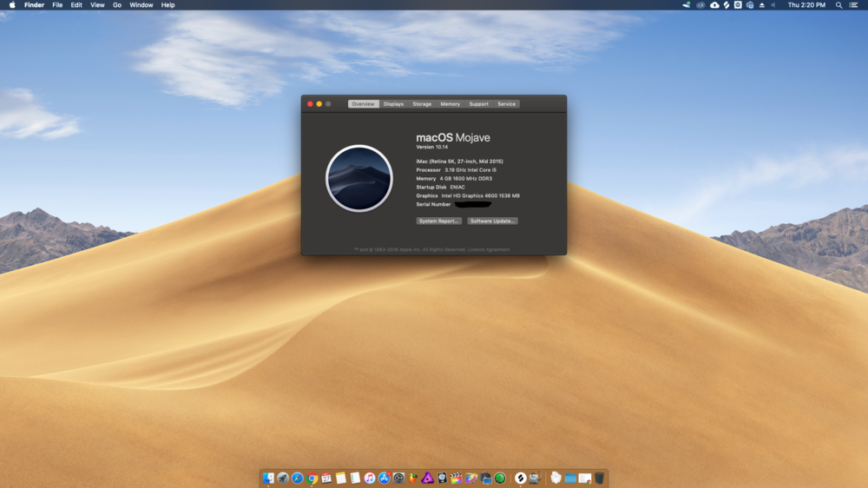Image resolution: width=868 pixels, height=488 pixels.
Task: Click the Startup Disk 'ENIAC' value
Action: (457, 188)
